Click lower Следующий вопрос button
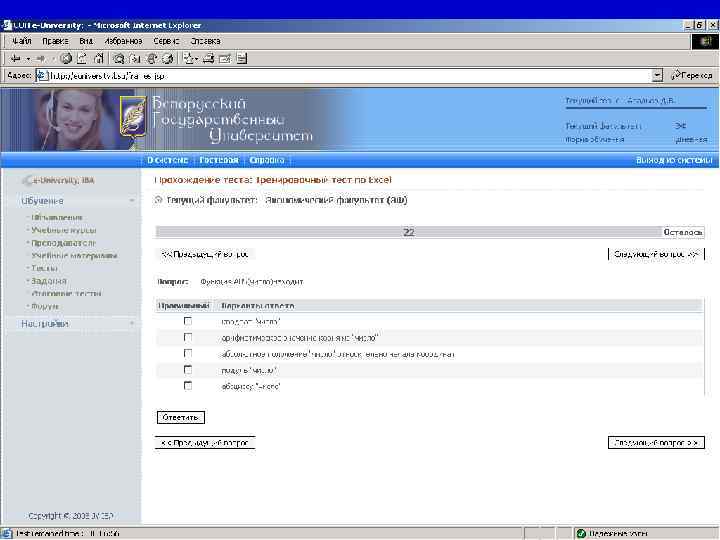The height and width of the screenshot is (540, 720). pos(656,443)
